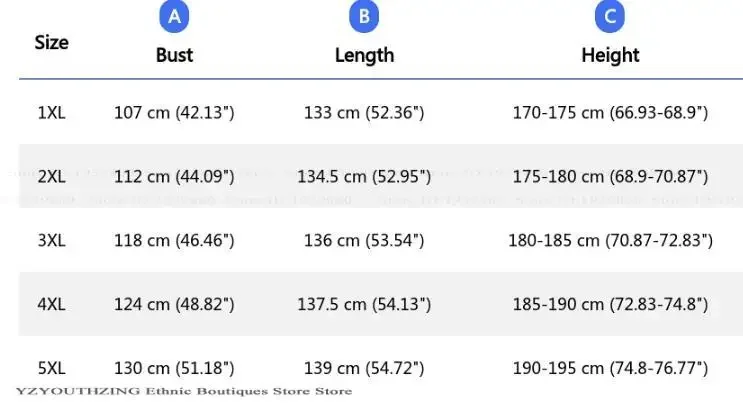Select the 5XL size row label
Screen dimensions: 743x414
51,368
